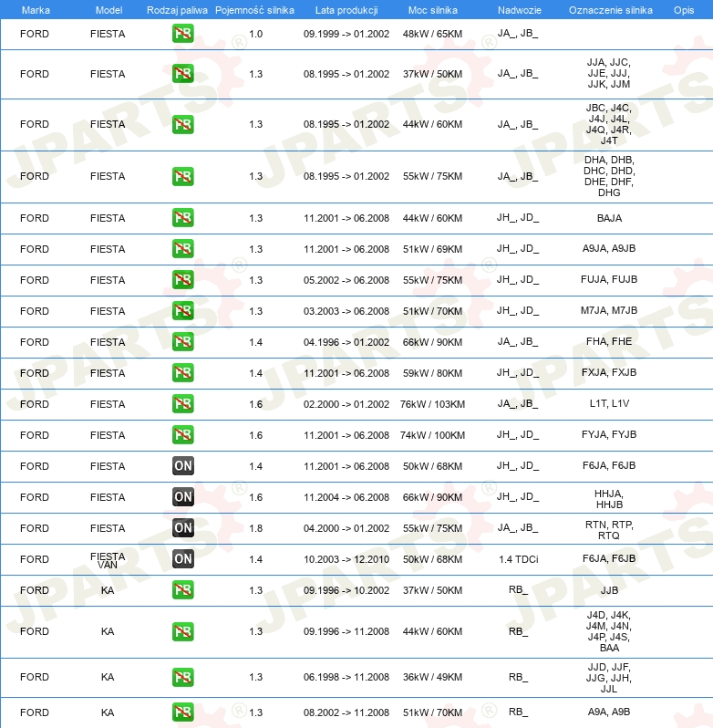Click petrol icon in FYJA, FYJB row
Screen dimensions: 713x728
182,434
